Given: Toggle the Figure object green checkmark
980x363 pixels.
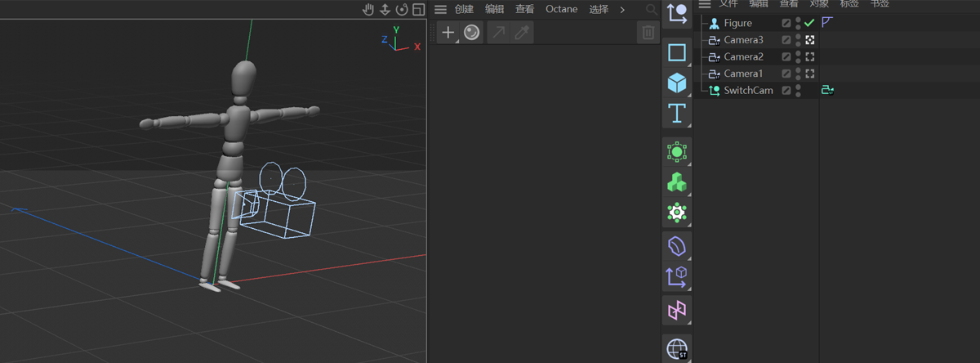Looking at the screenshot, I should coord(809,23).
